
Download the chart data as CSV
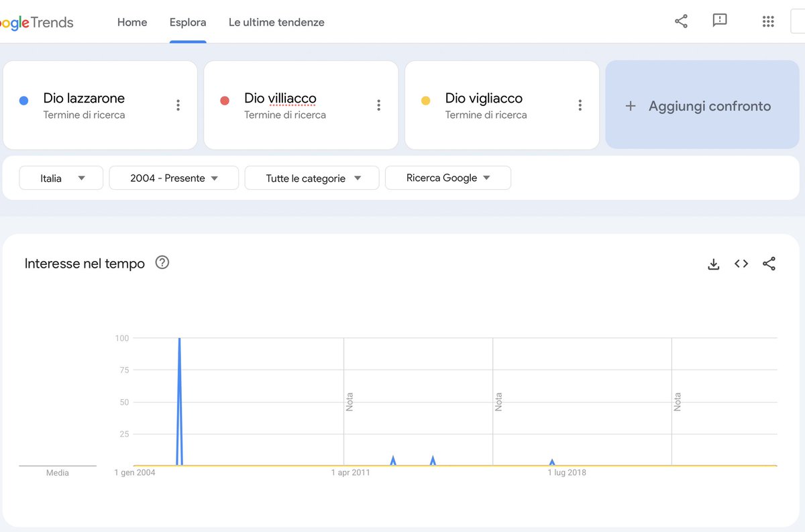coord(714,264)
